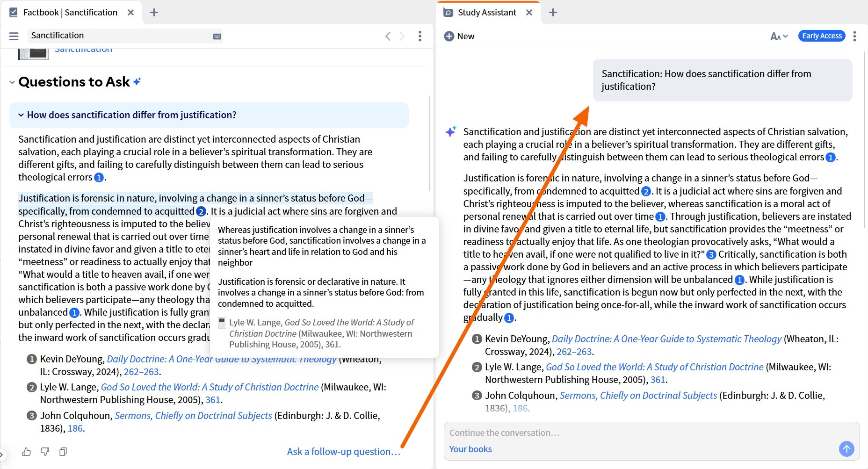The height and width of the screenshot is (469, 868).
Task: Open the text size dropdown in Study Assistant
Action: [x=779, y=36]
